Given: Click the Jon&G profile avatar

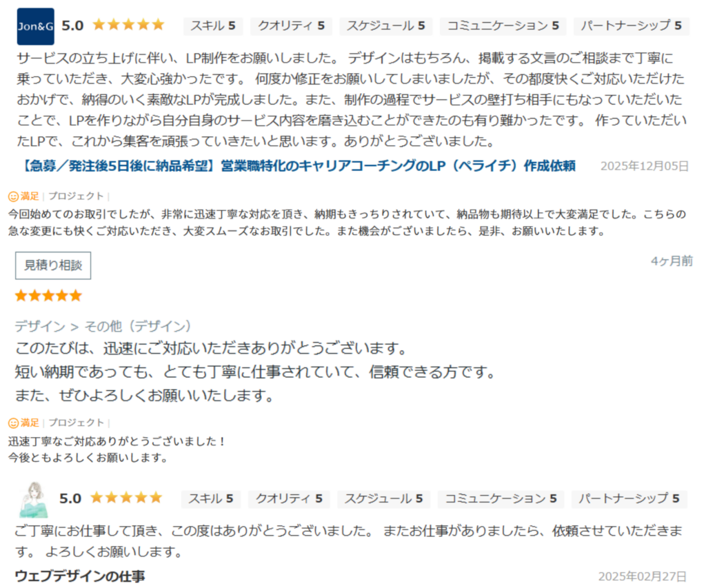Looking at the screenshot, I should pyautogui.click(x=35, y=26).
